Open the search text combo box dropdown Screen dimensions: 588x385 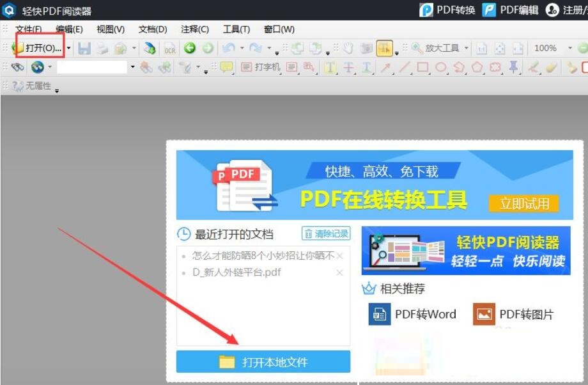[132, 67]
